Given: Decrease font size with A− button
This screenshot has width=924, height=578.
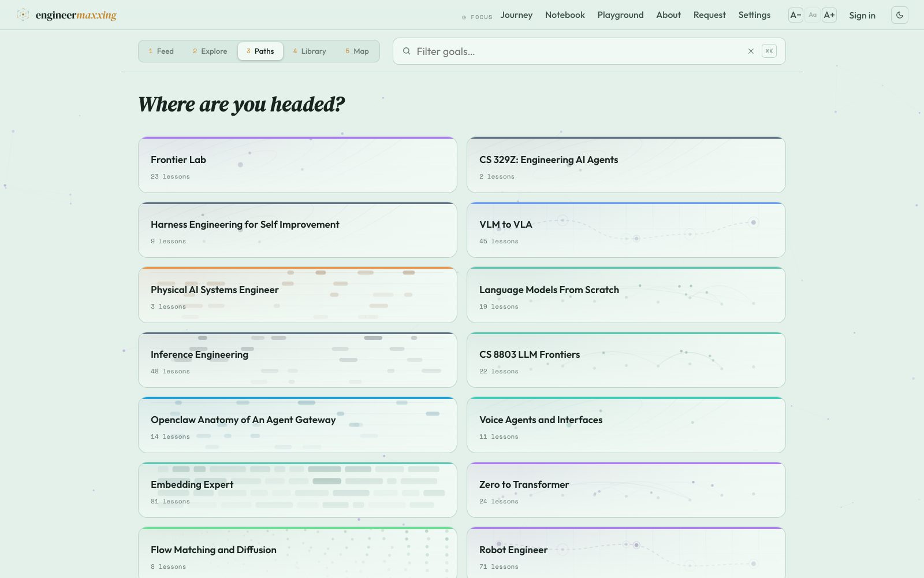Looking at the screenshot, I should pos(796,15).
